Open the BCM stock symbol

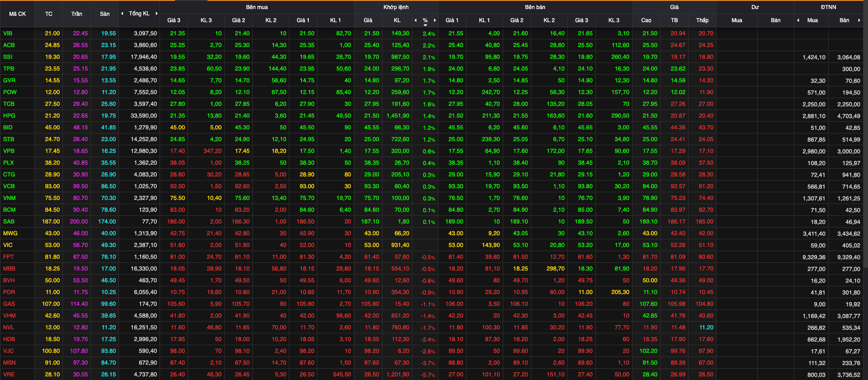9,210
